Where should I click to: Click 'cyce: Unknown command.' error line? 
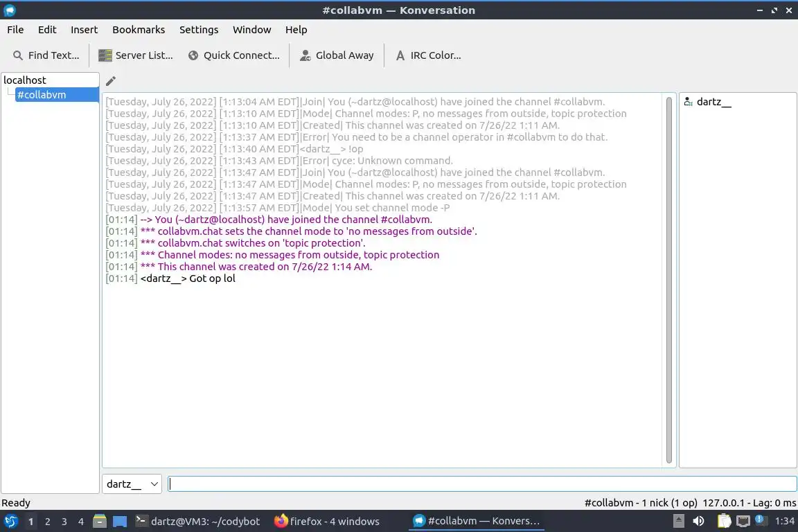pyautogui.click(x=279, y=161)
